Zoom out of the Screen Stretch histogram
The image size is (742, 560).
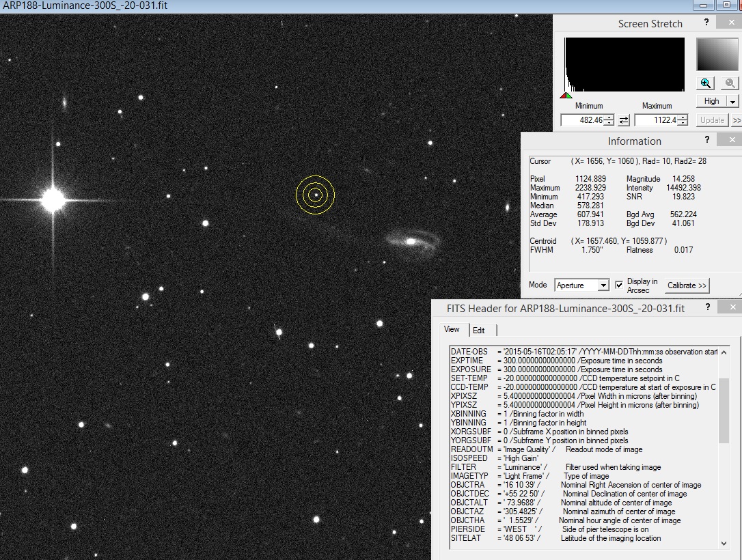730,83
